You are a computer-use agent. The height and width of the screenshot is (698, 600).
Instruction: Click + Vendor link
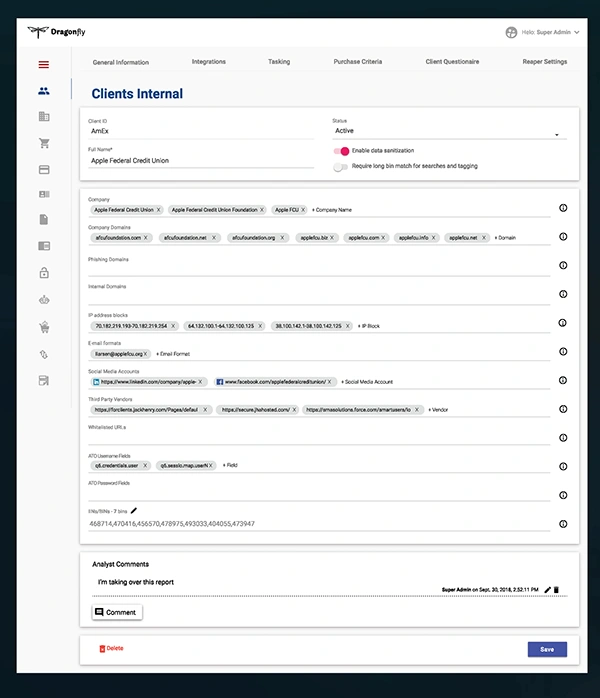click(438, 410)
